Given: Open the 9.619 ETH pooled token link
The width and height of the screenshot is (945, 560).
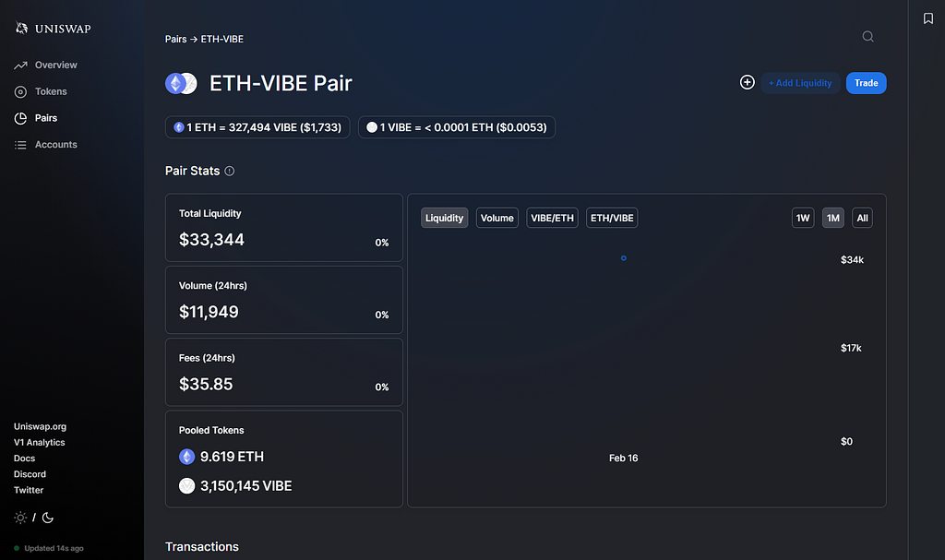Looking at the screenshot, I should [232, 457].
